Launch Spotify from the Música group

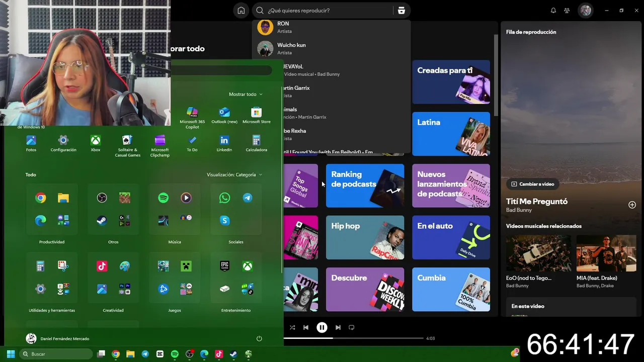click(164, 198)
